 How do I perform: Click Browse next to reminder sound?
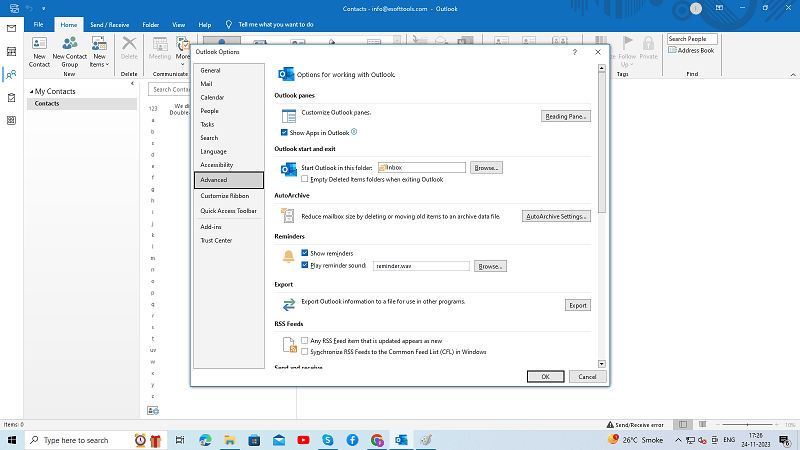pos(490,266)
